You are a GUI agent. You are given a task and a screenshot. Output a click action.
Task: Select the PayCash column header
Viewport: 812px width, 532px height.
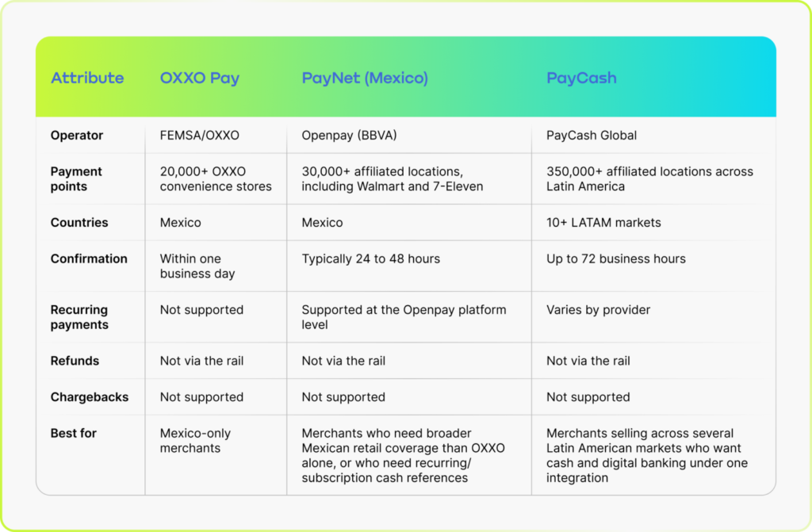point(581,78)
